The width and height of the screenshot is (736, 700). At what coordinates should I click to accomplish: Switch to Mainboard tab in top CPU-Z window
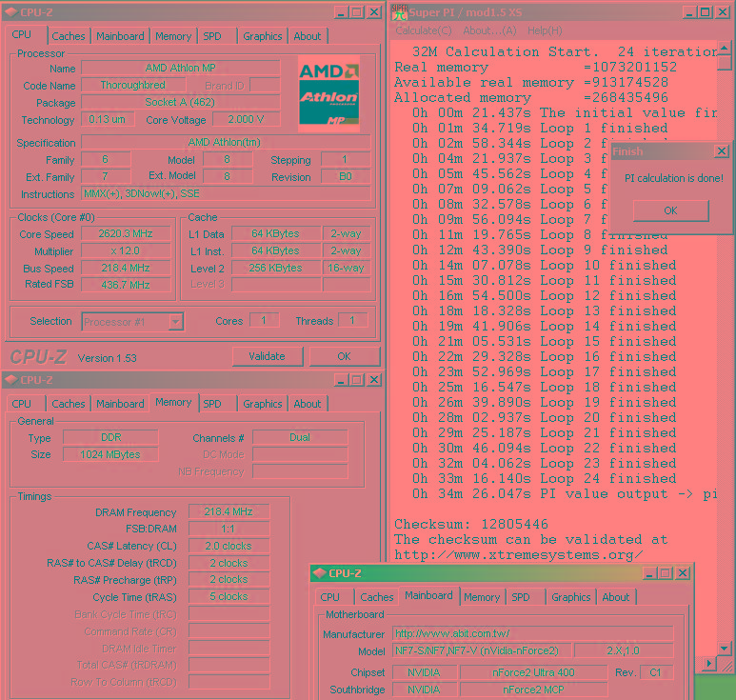[x=120, y=36]
